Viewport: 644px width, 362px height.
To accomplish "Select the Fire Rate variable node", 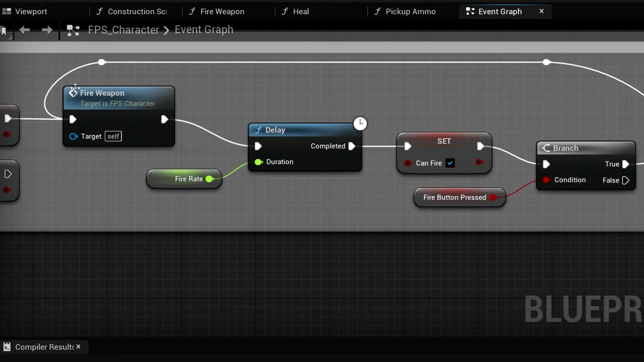I will click(x=184, y=179).
